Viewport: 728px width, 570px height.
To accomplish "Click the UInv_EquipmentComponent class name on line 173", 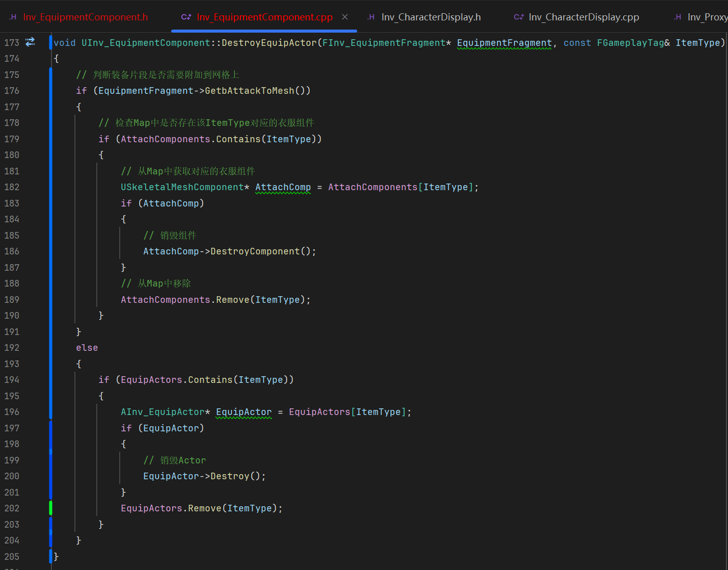I will [146, 43].
